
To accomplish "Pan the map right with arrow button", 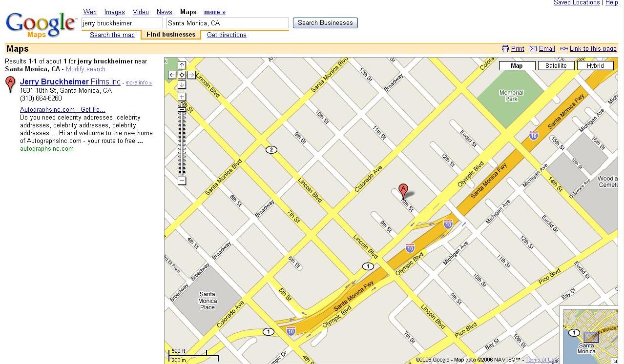I will coord(191,75).
